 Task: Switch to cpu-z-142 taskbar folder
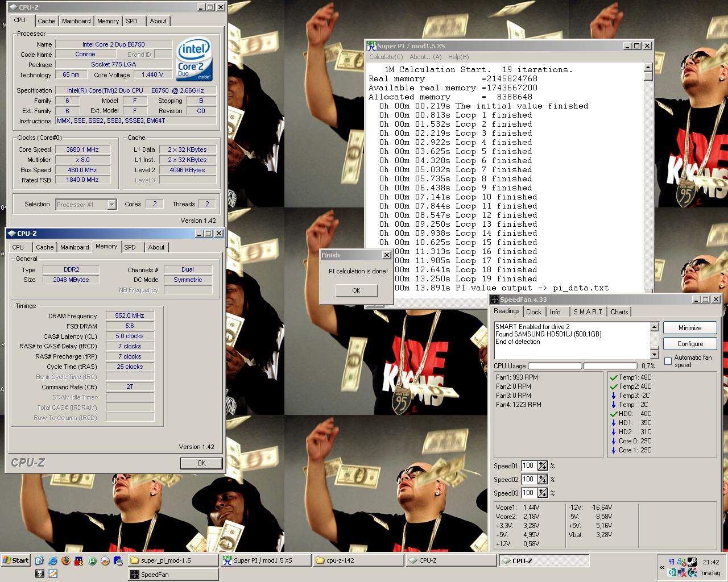pos(358,560)
